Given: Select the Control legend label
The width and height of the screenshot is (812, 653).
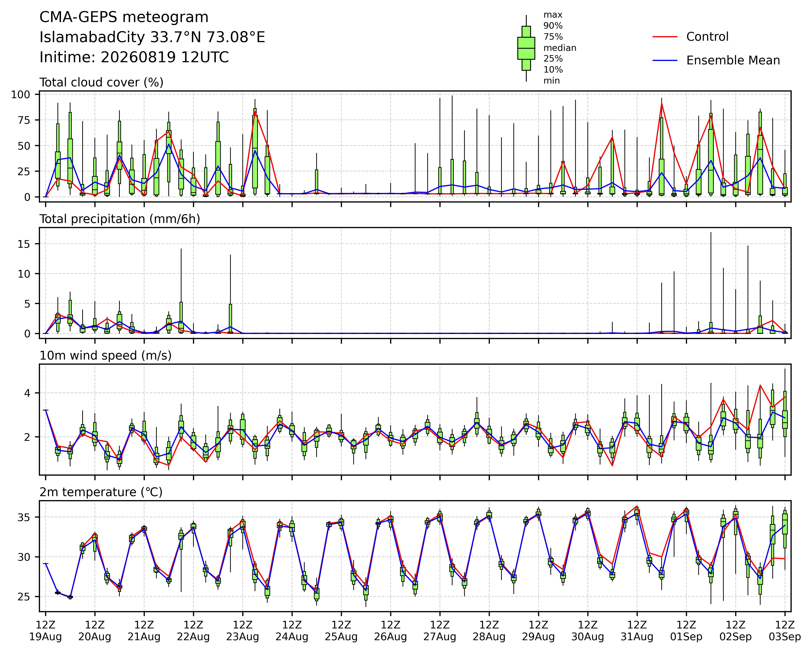Looking at the screenshot, I should (707, 37).
